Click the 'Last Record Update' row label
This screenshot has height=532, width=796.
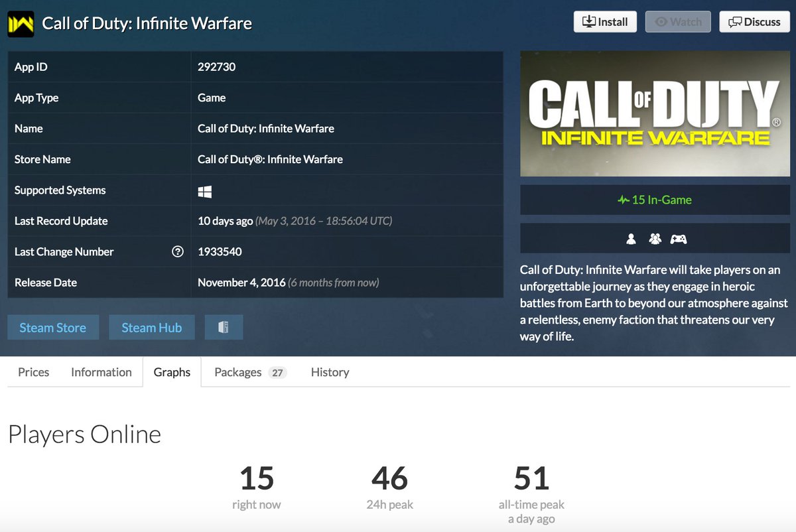pyautogui.click(x=61, y=221)
